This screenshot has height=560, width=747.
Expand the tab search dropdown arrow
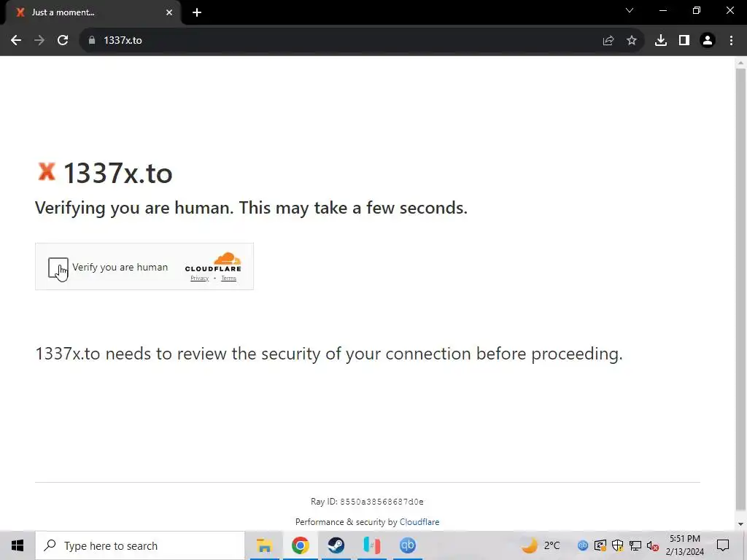click(x=630, y=10)
